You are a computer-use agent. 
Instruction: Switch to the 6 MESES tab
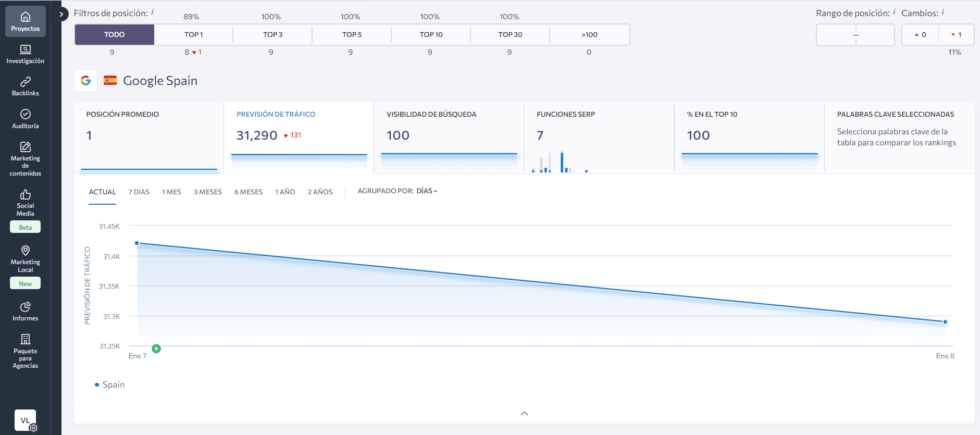pos(249,192)
